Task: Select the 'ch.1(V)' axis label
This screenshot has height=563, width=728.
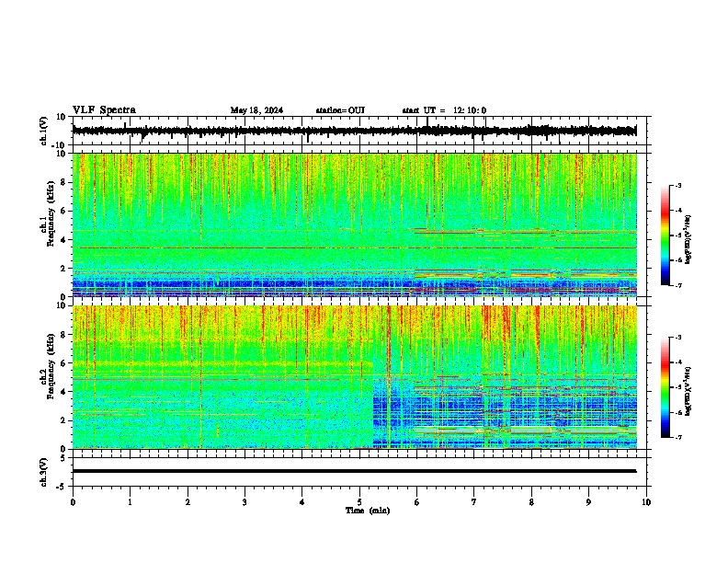Action: point(44,131)
